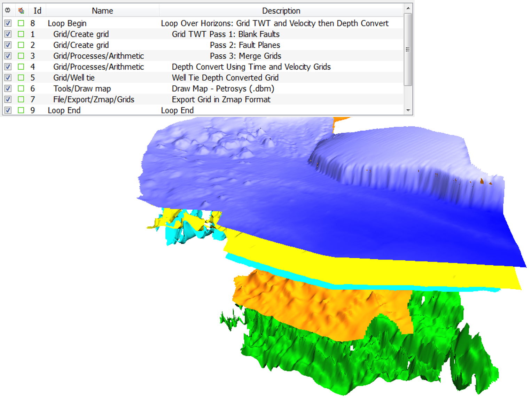This screenshot has width=532, height=399.
Task: Click green square icon in row Id 3
Action: pyautogui.click(x=21, y=56)
